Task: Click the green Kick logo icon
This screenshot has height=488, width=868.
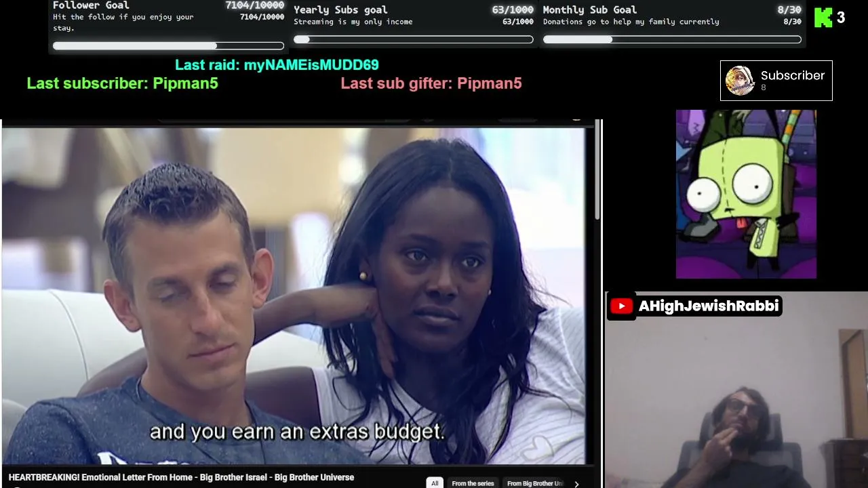Action: (823, 18)
